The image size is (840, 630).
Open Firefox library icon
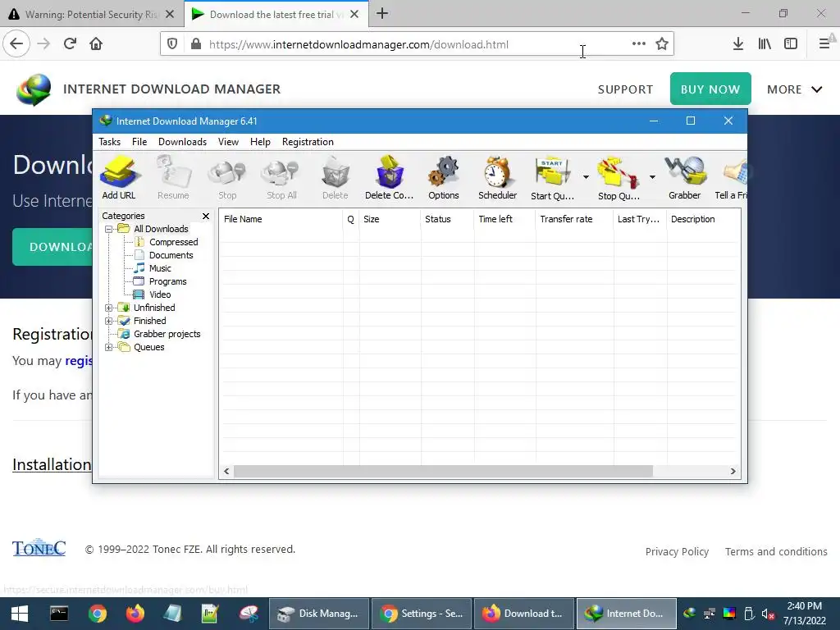(x=765, y=44)
